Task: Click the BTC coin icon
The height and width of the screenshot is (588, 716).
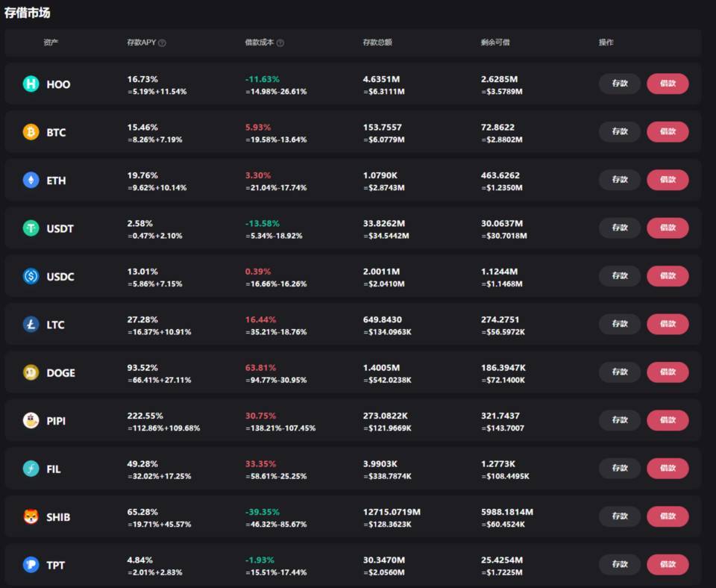Action: click(31, 132)
